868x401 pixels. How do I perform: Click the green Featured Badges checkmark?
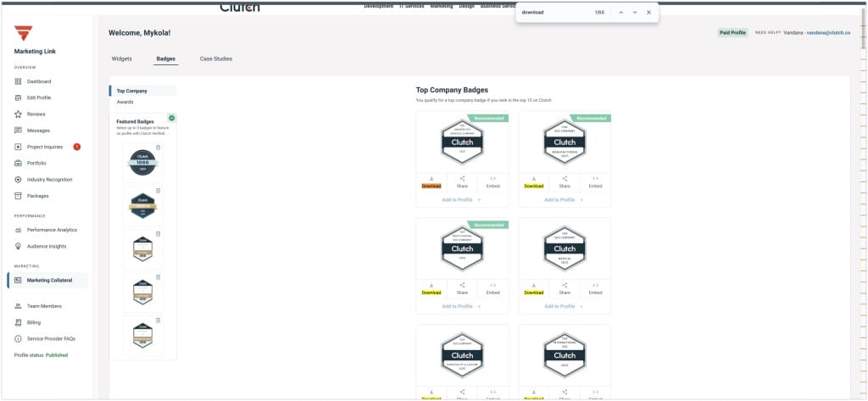click(172, 118)
